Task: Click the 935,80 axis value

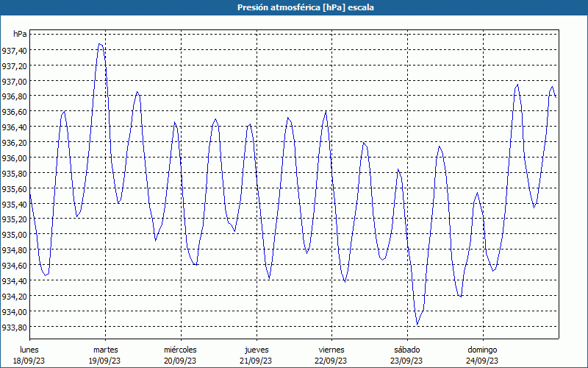Action: [15, 173]
